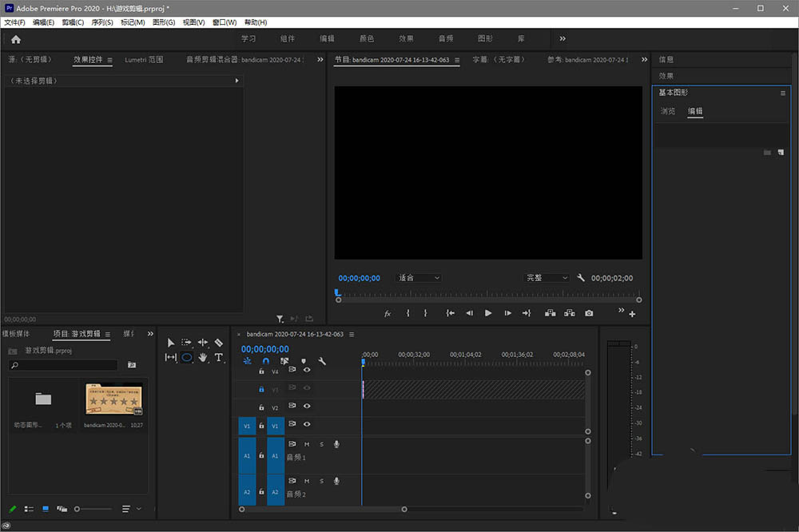Viewport: 799px width, 532px height.
Task: Expand the workspace overflow chevron after 库
Action: tap(562, 38)
